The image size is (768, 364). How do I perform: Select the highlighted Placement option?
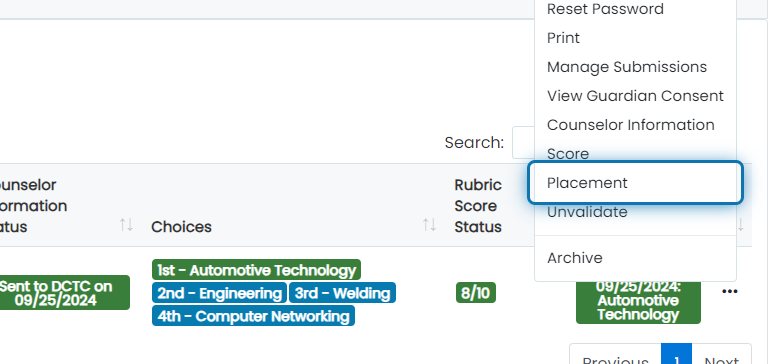[635, 183]
